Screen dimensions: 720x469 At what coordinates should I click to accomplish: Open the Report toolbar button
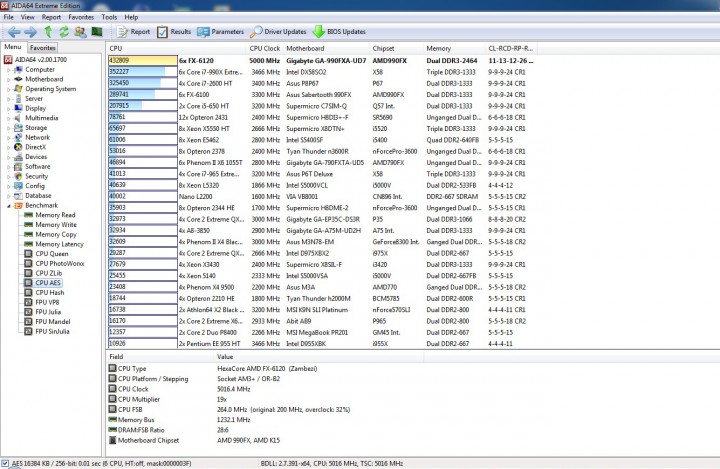(133, 32)
